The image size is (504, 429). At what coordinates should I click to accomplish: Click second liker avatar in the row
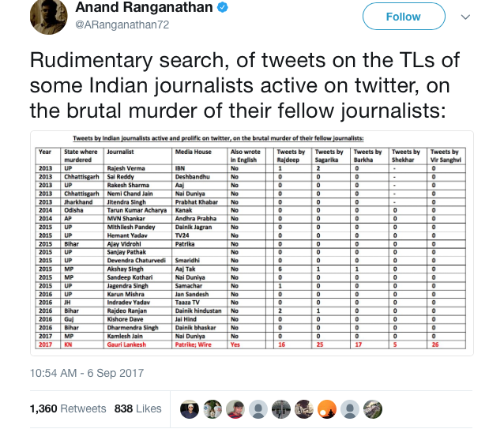[212, 408]
